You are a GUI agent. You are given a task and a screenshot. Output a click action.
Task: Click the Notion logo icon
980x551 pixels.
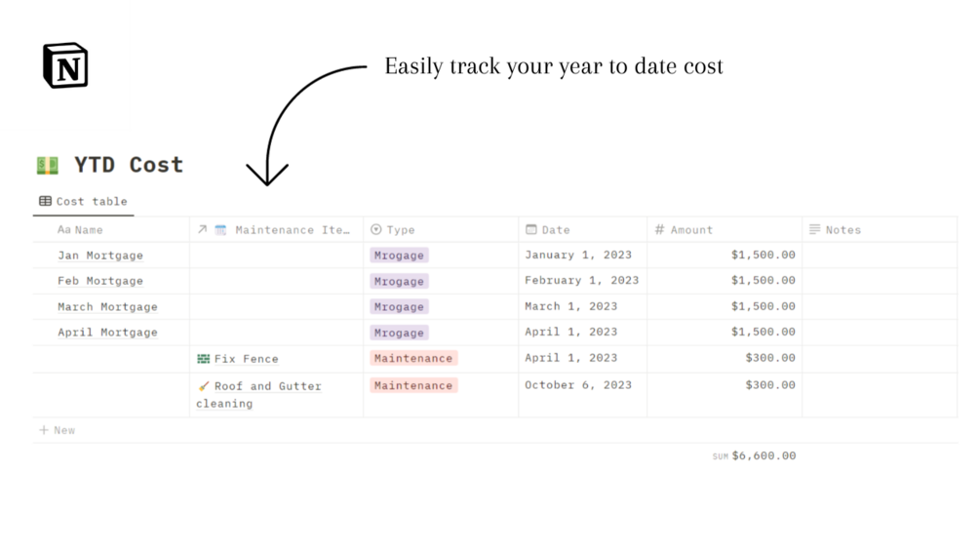(65, 65)
